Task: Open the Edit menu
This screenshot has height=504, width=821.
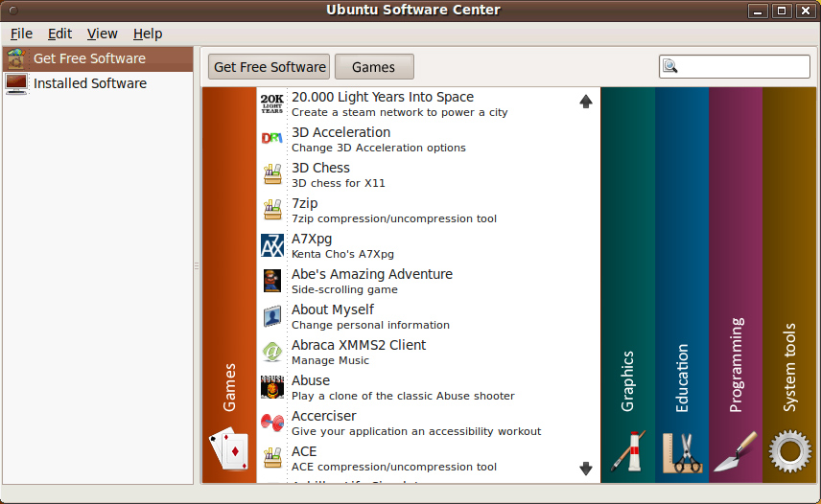Action: (59, 34)
